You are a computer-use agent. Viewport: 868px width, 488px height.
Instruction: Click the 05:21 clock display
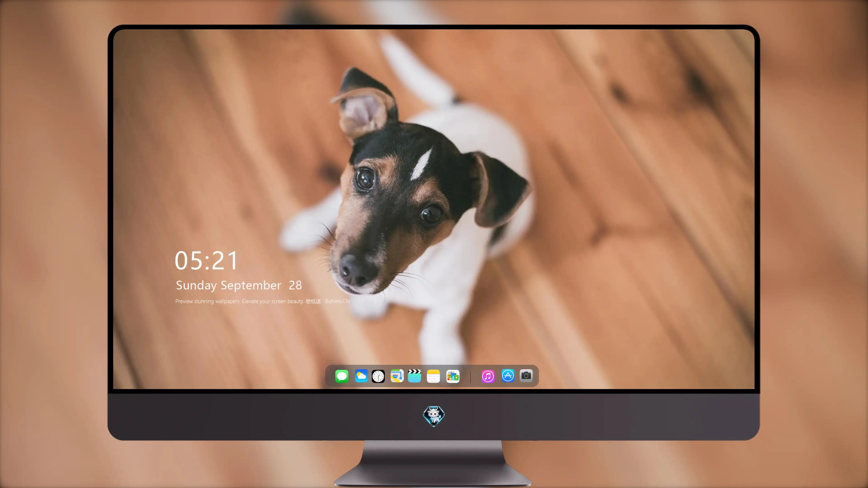[x=206, y=260]
